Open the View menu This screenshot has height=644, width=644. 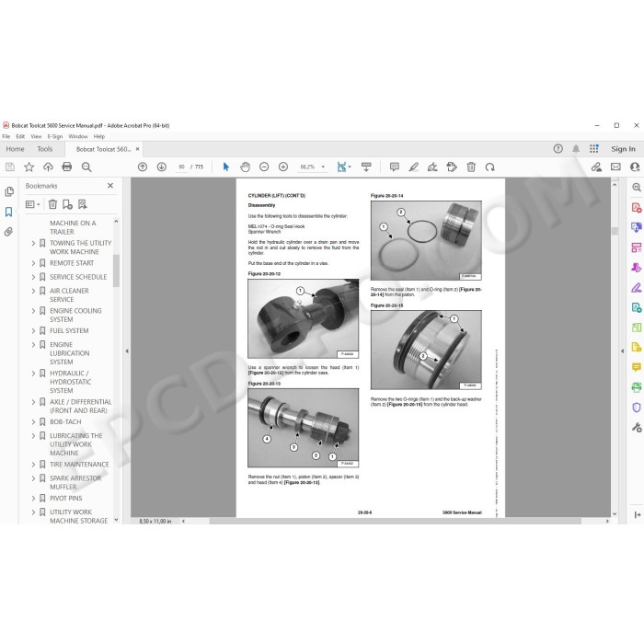point(36,136)
